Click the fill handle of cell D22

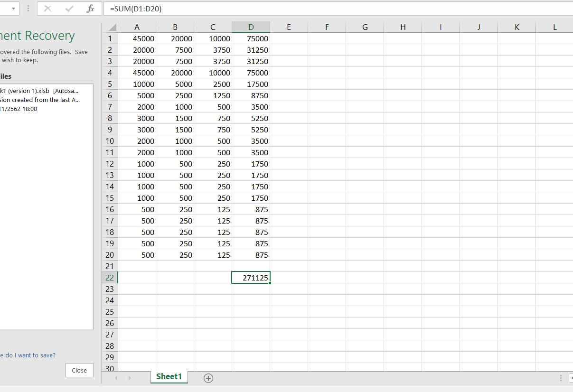click(x=270, y=283)
